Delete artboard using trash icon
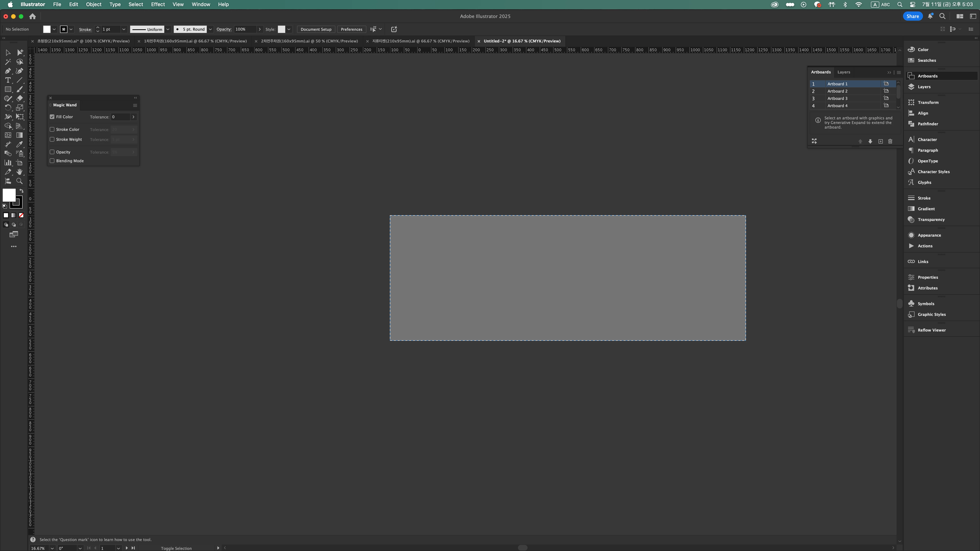 pos(890,141)
